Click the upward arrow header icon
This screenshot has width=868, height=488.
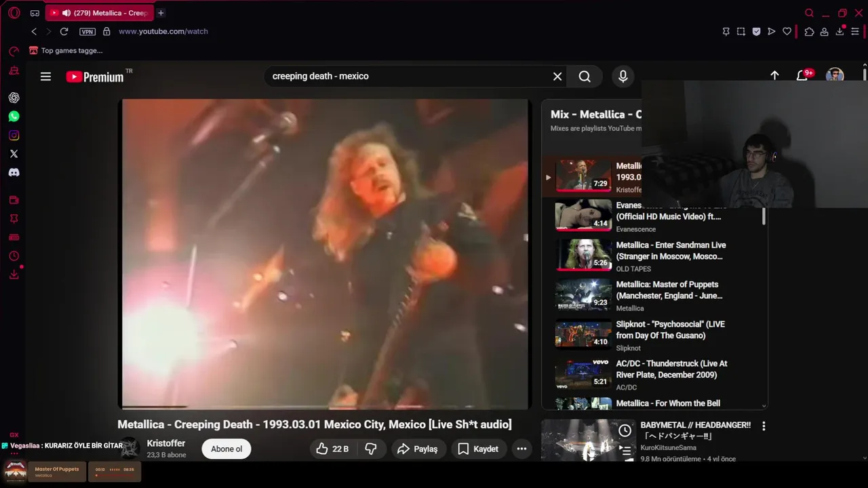pos(774,76)
